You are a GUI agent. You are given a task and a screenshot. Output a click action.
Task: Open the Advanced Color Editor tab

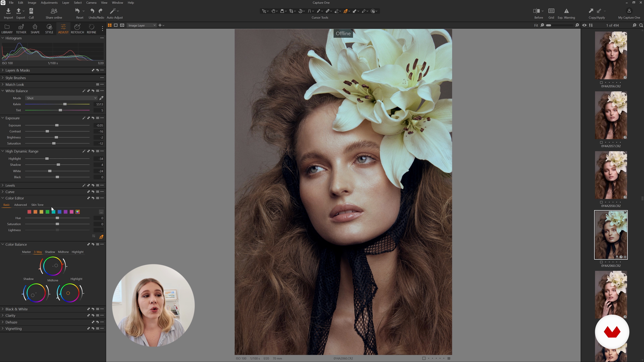(x=20, y=205)
